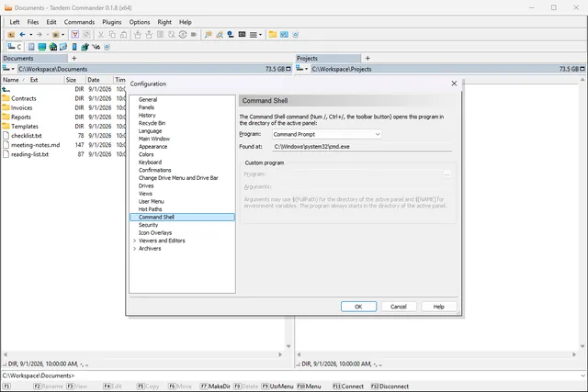Open the command line history dropdown arrow
The width and height of the screenshot is (588, 392).
(x=582, y=375)
